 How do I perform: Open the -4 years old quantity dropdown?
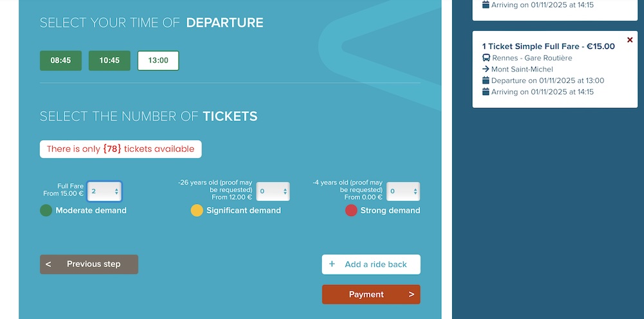[403, 192]
